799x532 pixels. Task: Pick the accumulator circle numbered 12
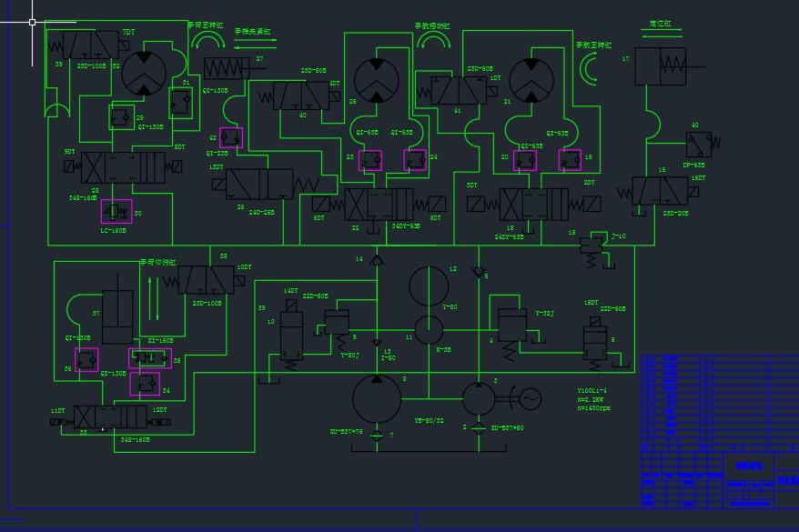(x=429, y=286)
